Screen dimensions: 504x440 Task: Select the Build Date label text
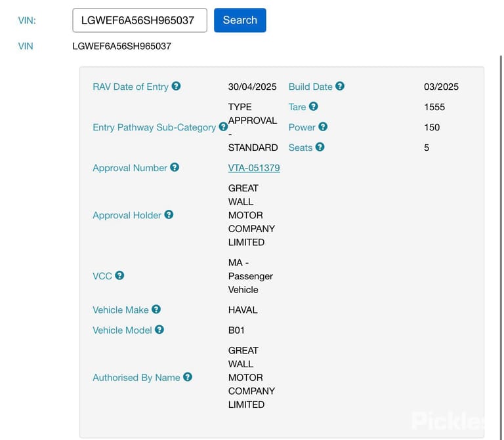310,87
